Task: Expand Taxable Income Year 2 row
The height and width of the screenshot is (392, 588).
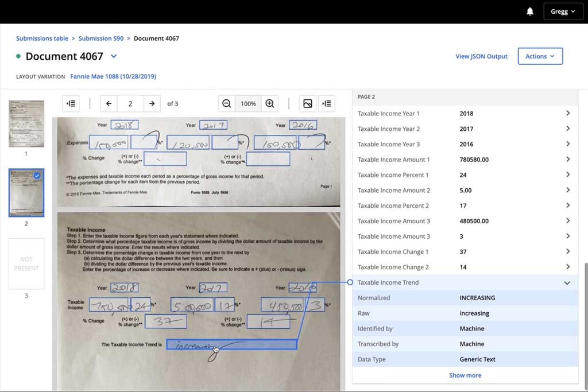Action: tap(465, 129)
